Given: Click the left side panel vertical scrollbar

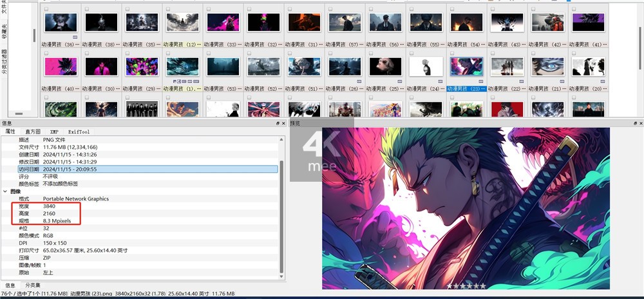Looking at the screenshot, I should coord(35,35).
